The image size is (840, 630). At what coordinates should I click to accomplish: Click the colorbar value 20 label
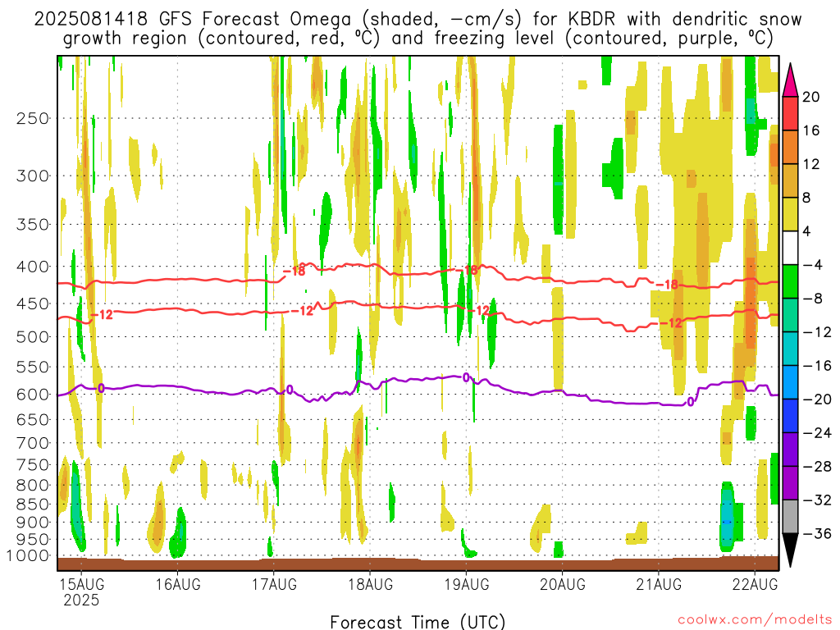(x=810, y=97)
